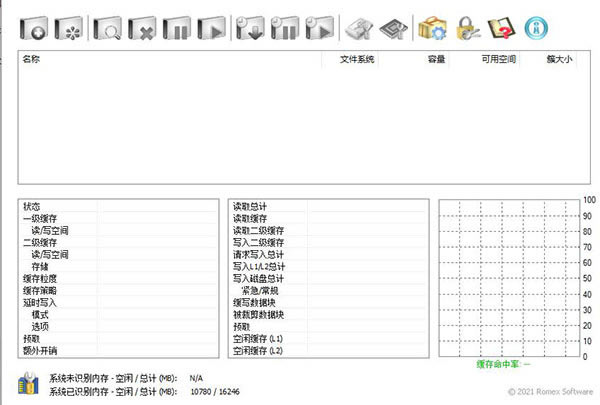Open options box with gear icon

[432, 28]
